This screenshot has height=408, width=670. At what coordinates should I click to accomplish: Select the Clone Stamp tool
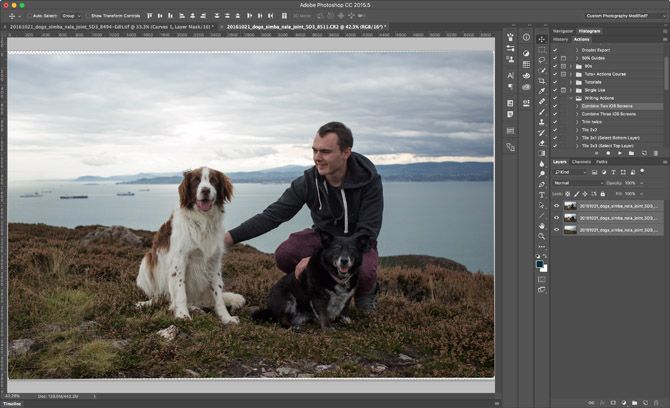pyautogui.click(x=541, y=122)
